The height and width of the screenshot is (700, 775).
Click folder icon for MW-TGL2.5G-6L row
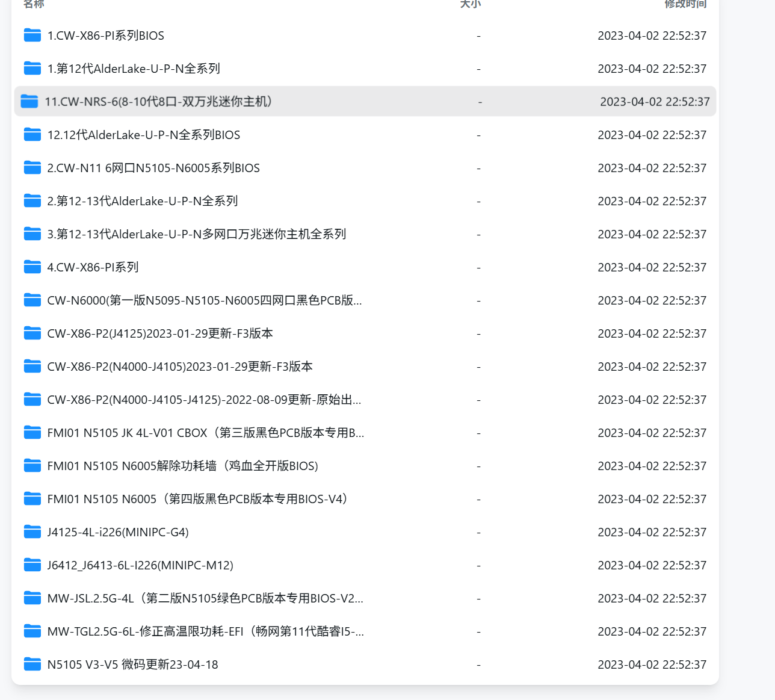[32, 631]
